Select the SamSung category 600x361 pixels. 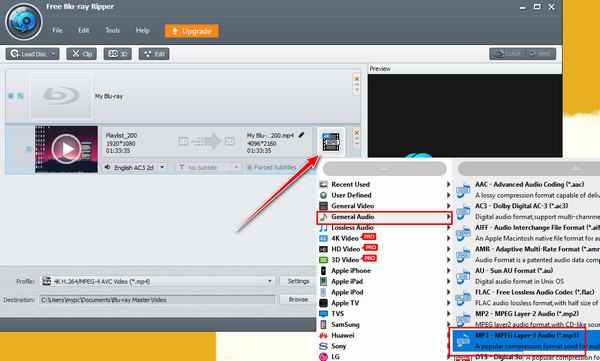(385, 324)
